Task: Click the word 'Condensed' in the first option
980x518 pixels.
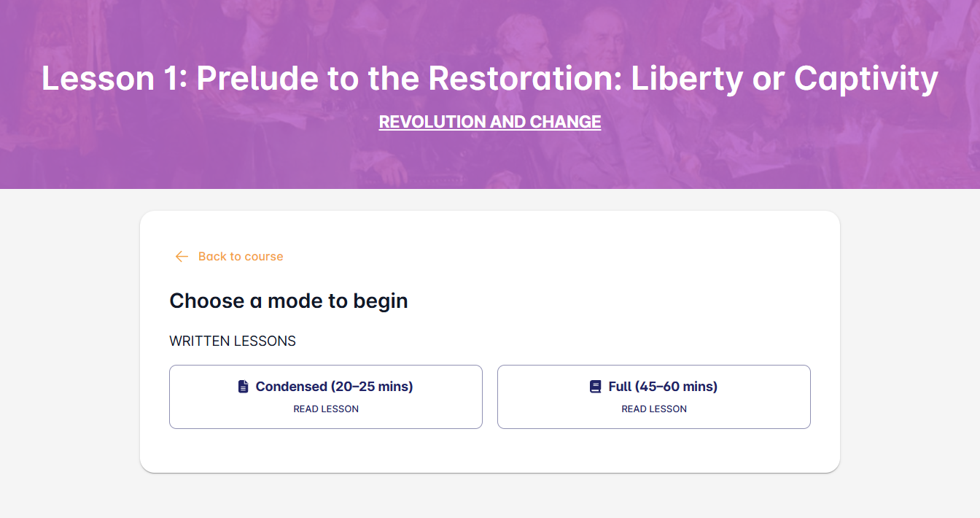Action: pos(291,387)
